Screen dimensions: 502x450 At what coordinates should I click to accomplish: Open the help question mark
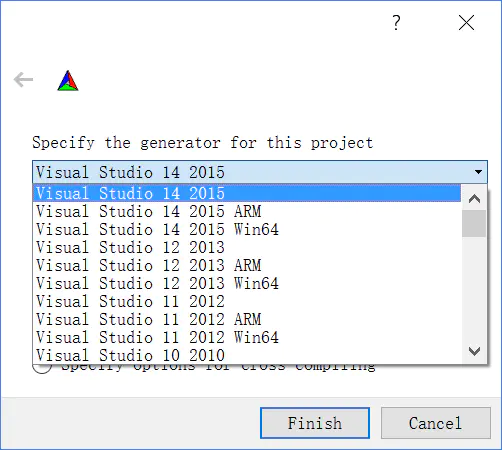click(396, 23)
